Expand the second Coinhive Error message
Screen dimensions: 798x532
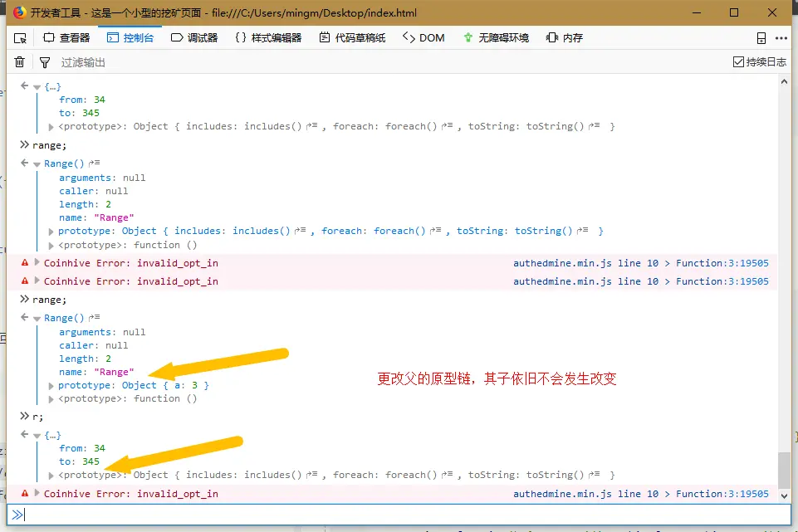coord(37,281)
